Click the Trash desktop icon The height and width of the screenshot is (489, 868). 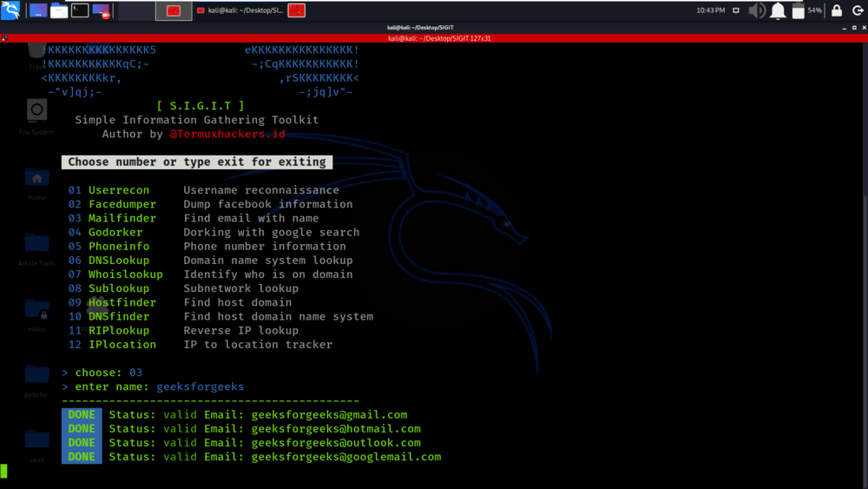(x=36, y=56)
